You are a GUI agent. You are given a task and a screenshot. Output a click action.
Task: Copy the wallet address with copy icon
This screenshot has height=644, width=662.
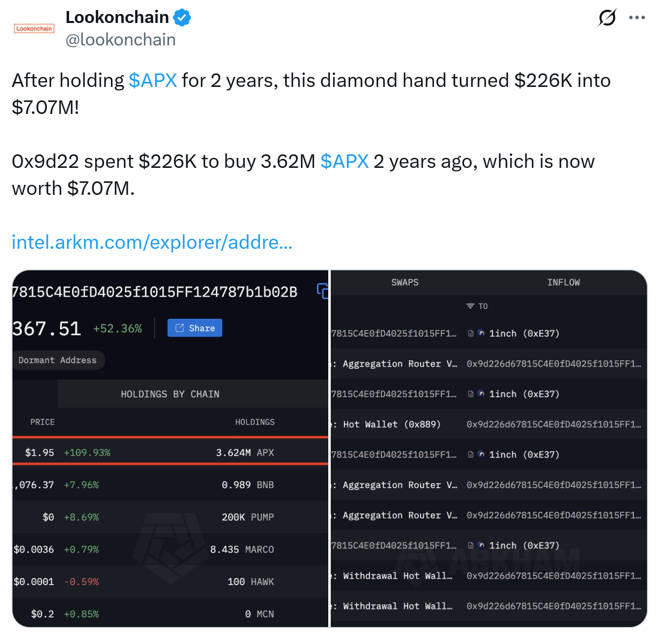point(323,291)
